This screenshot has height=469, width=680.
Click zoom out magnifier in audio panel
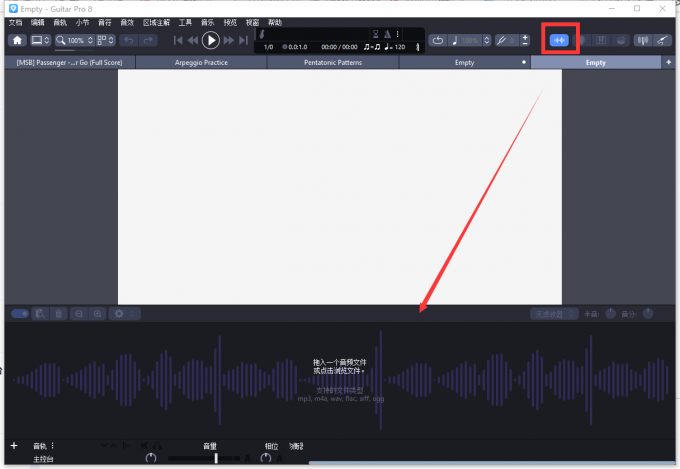(x=80, y=314)
